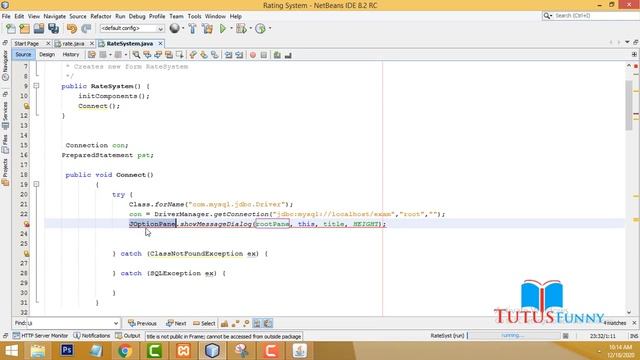The image size is (640, 360).
Task: Open the default config combo box
Action: coord(132,29)
